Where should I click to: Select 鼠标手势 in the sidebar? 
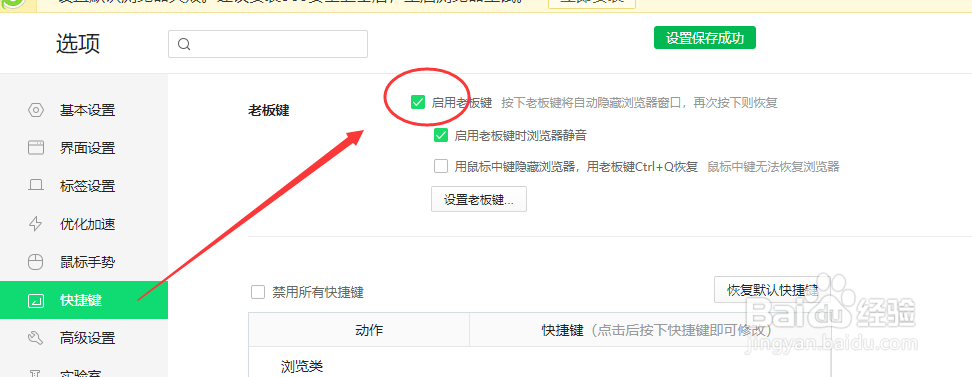[x=84, y=262]
